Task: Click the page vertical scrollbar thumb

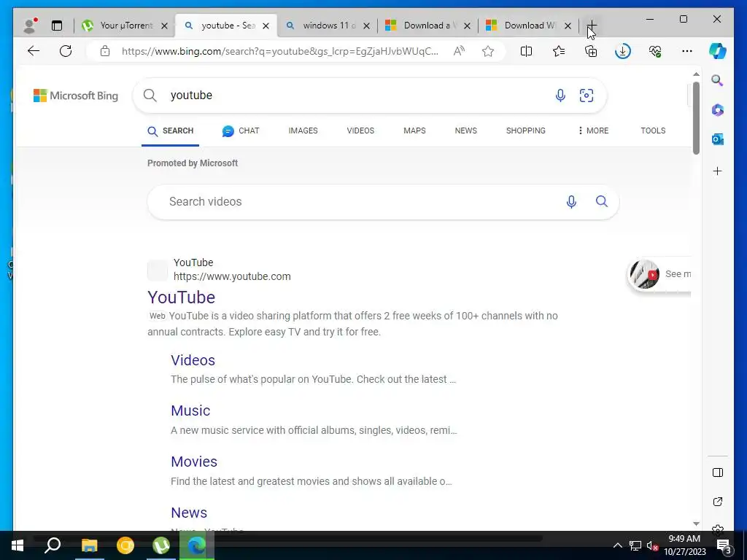Action: click(696, 117)
